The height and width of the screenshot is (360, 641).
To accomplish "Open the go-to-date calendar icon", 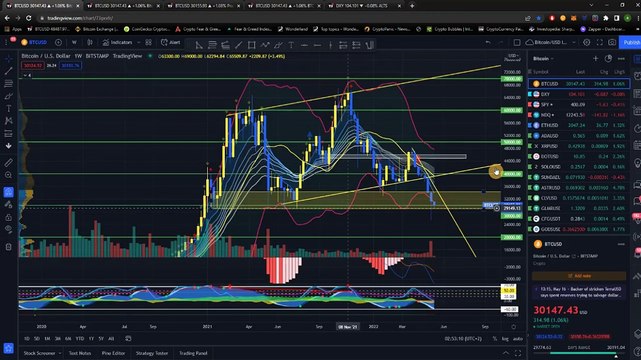I will pos(128,339).
